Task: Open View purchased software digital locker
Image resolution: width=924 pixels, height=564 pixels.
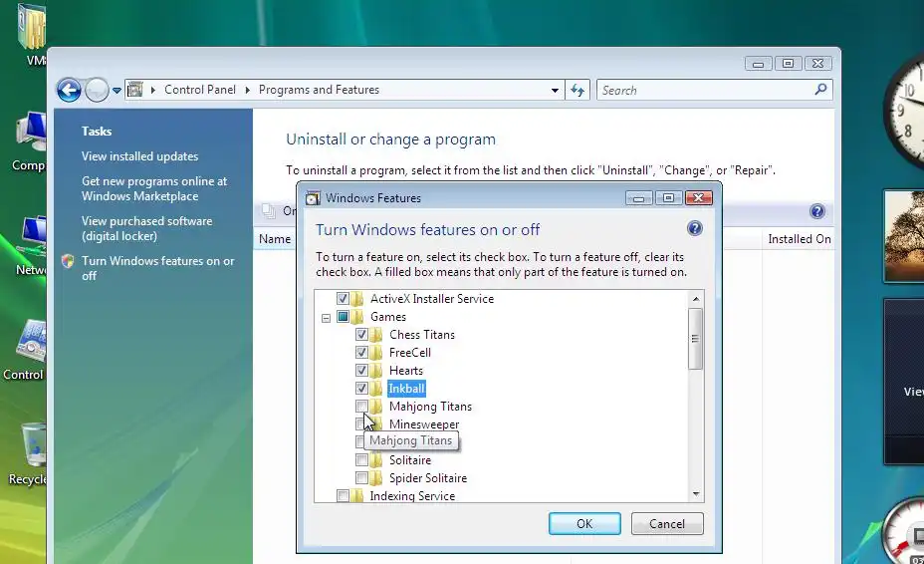Action: (146, 228)
